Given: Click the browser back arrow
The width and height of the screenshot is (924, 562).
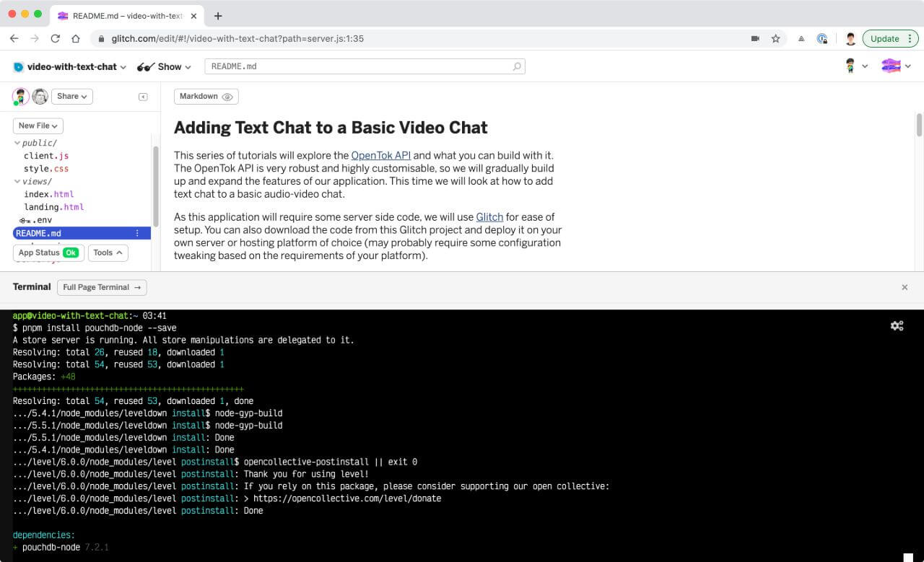Looking at the screenshot, I should tap(14, 39).
